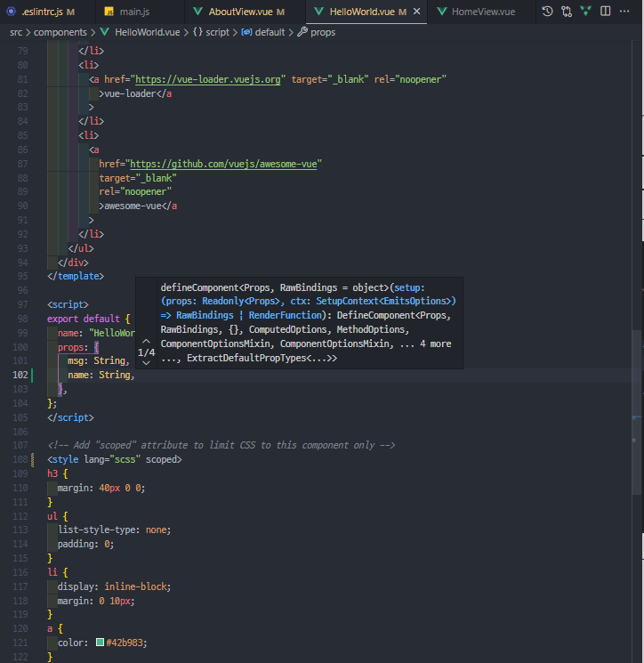The height and width of the screenshot is (663, 644).
Task: Show previous signature in parameter hints
Action: (146, 341)
